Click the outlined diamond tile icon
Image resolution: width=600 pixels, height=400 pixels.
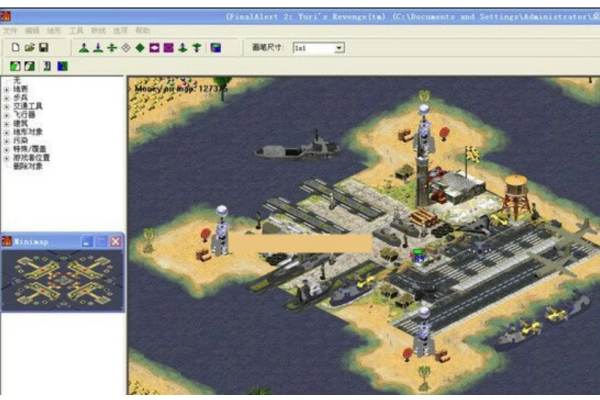[x=126, y=48]
